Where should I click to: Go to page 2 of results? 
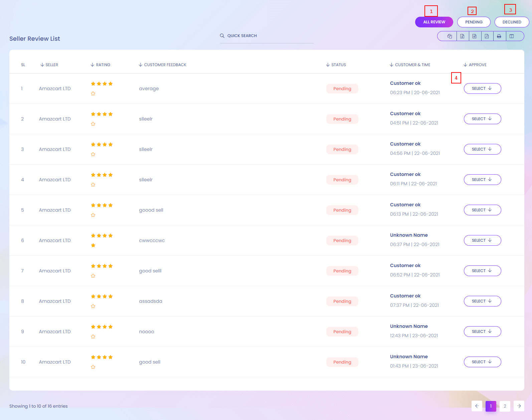click(x=505, y=406)
